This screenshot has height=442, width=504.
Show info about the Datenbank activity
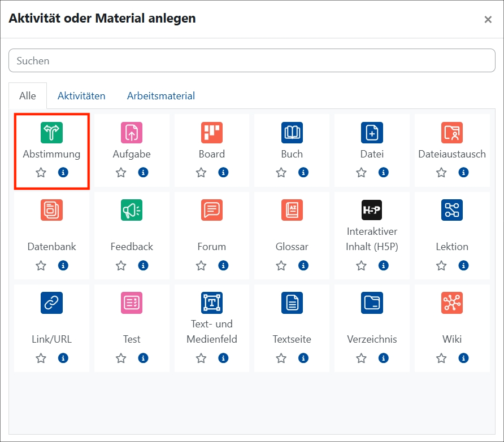63,265
